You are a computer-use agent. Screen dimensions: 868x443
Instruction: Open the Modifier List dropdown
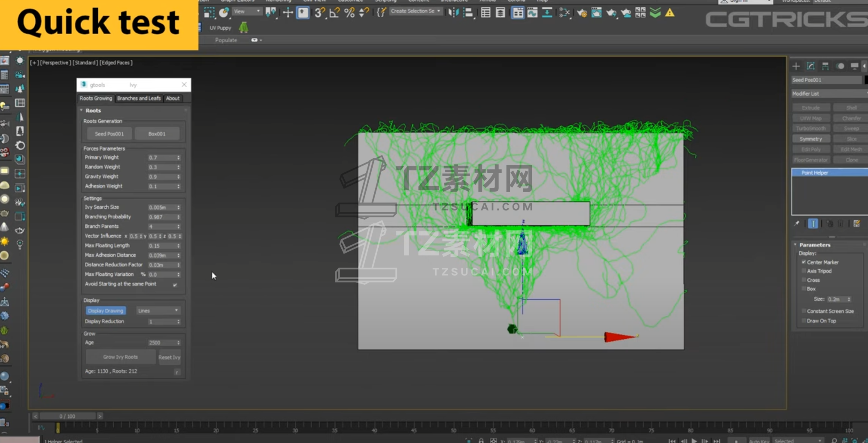pyautogui.click(x=829, y=93)
